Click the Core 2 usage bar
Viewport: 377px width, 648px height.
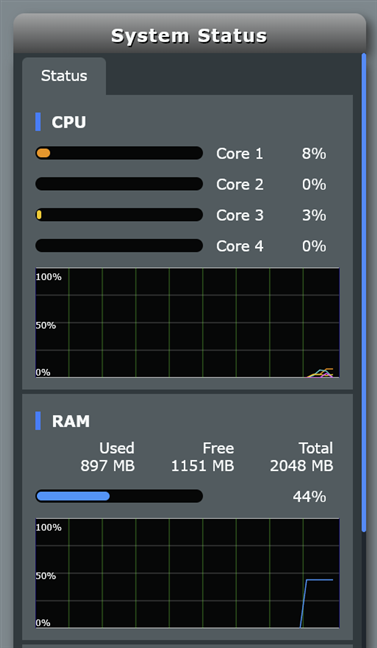(119, 184)
